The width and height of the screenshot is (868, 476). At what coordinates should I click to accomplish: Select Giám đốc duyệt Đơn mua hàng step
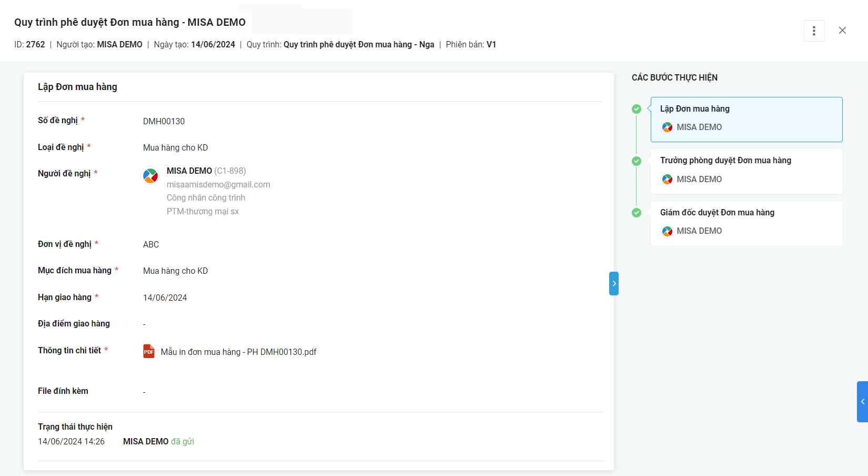point(746,223)
